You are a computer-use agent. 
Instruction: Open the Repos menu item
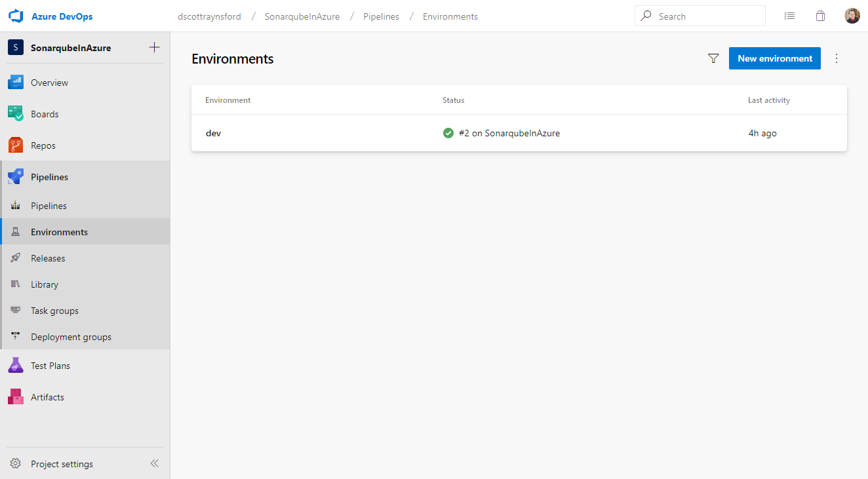coord(85,145)
